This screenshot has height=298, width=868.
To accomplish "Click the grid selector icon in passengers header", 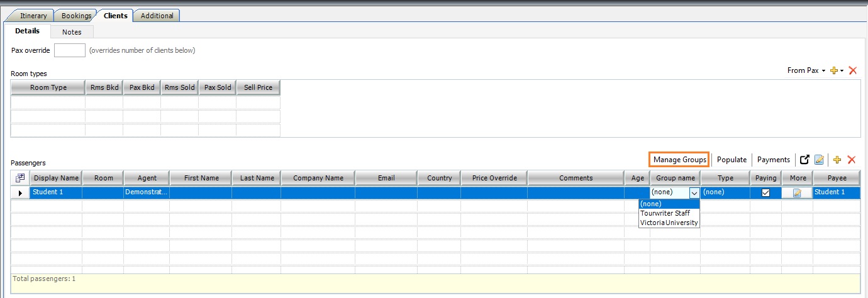I will 19,178.
